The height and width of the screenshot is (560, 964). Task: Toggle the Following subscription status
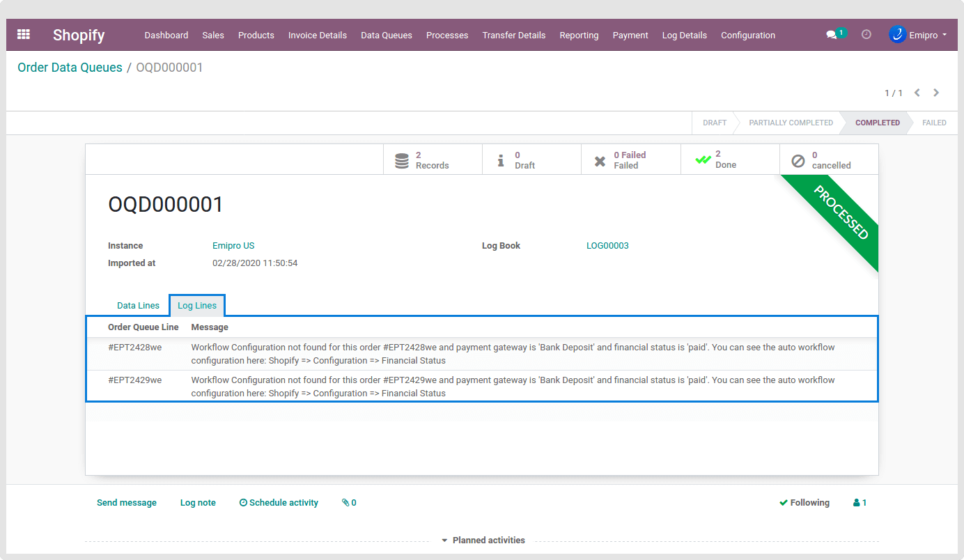804,503
